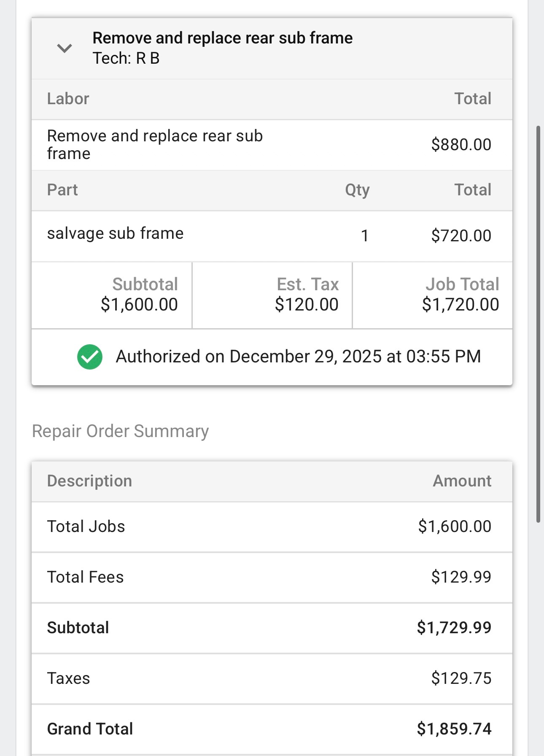Click the Part column header
544x756 pixels.
click(62, 190)
